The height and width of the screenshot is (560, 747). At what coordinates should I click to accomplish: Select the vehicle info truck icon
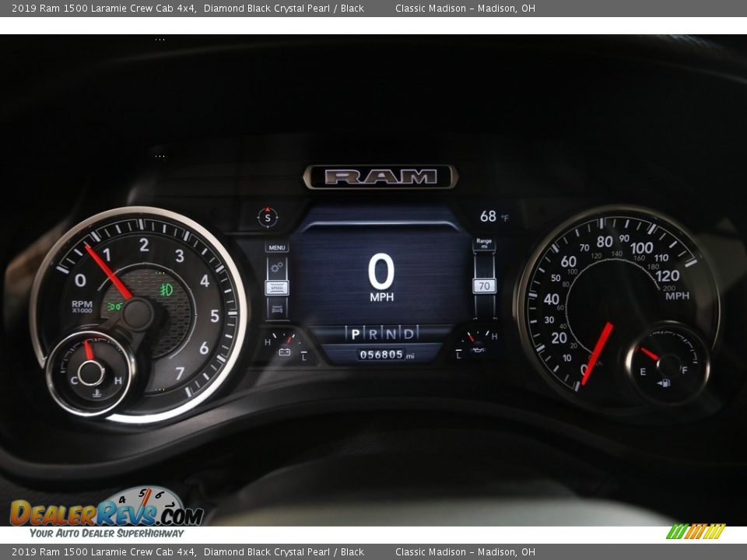click(277, 309)
